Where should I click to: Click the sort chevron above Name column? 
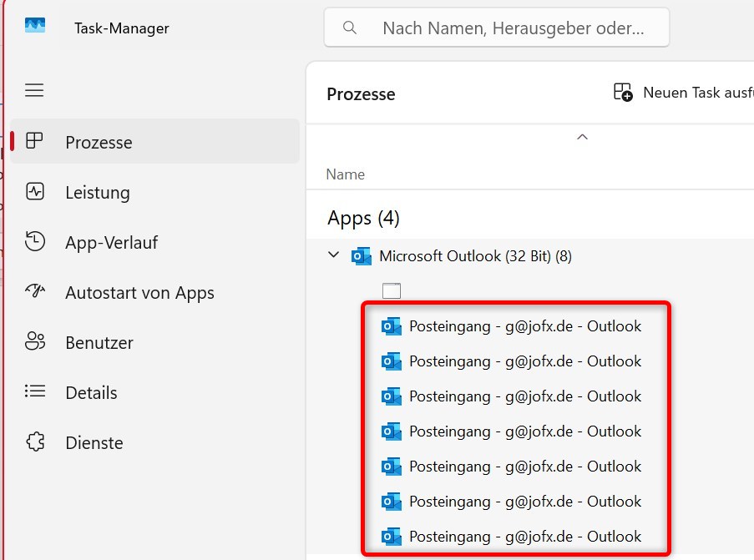tap(582, 137)
